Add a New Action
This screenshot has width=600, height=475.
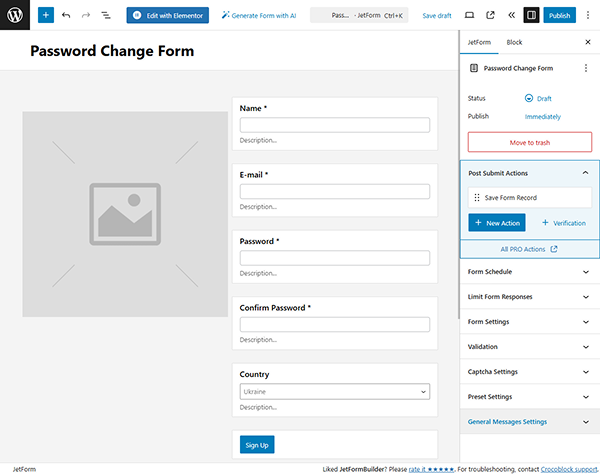pos(497,223)
